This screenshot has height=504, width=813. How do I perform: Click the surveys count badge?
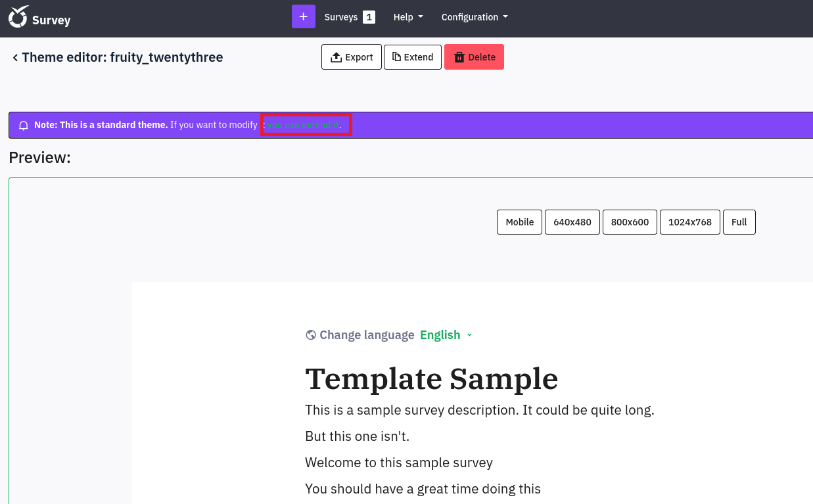coord(369,17)
